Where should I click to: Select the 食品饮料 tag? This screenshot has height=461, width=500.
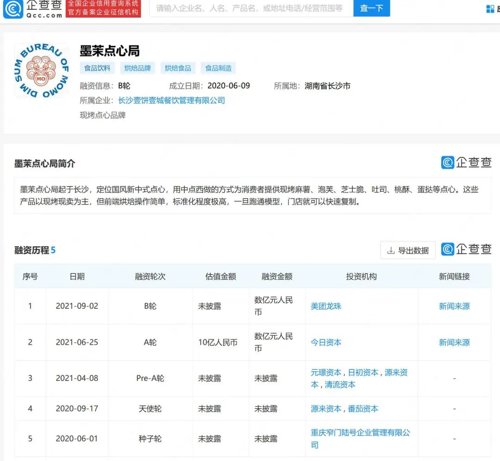pos(97,68)
